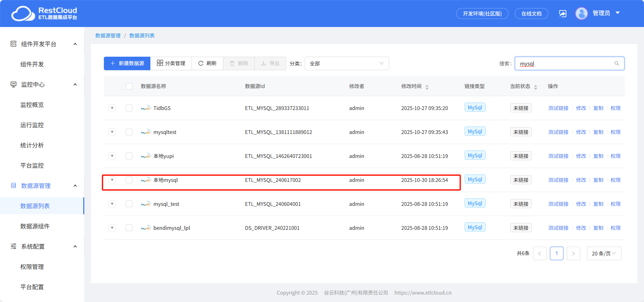
Task: Open the category filter dropdown
Action: pyautogui.click(x=347, y=63)
